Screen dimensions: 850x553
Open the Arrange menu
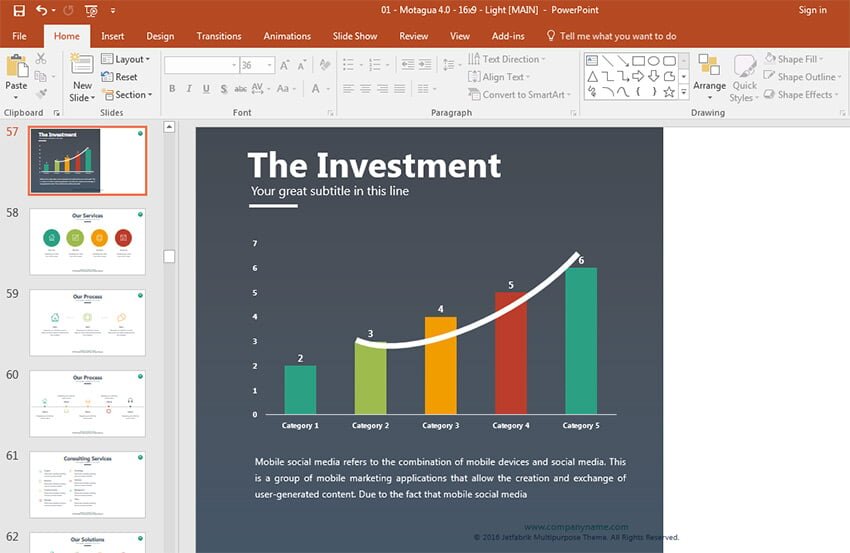709,75
